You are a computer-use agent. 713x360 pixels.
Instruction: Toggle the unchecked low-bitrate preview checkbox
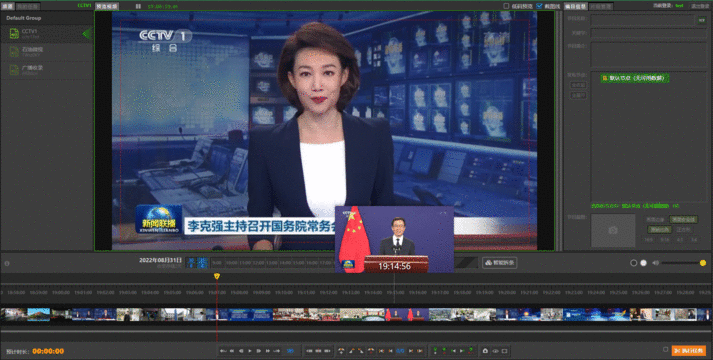tap(506, 6)
